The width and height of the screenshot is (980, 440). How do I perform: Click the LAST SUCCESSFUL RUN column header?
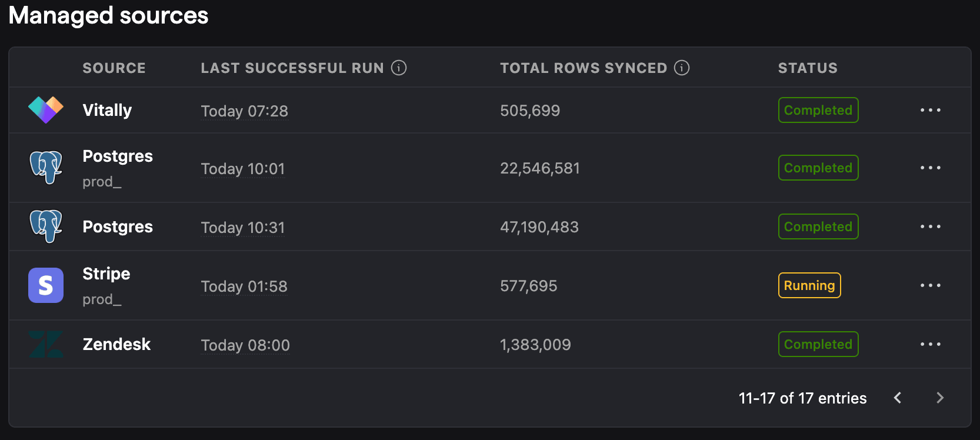point(292,68)
